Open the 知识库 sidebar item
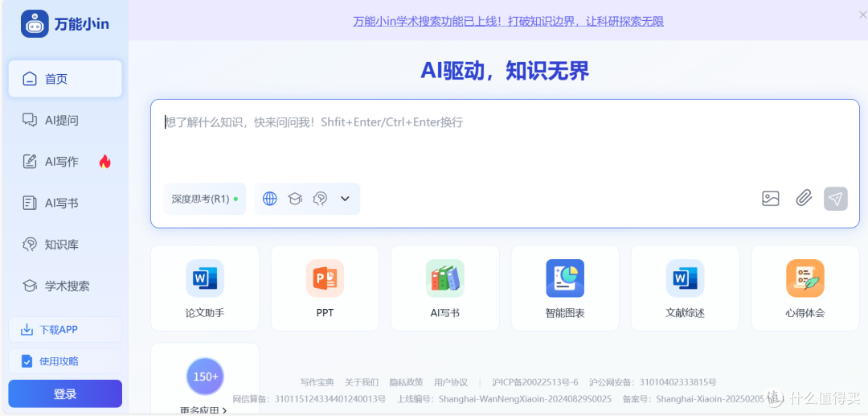 pos(65,245)
